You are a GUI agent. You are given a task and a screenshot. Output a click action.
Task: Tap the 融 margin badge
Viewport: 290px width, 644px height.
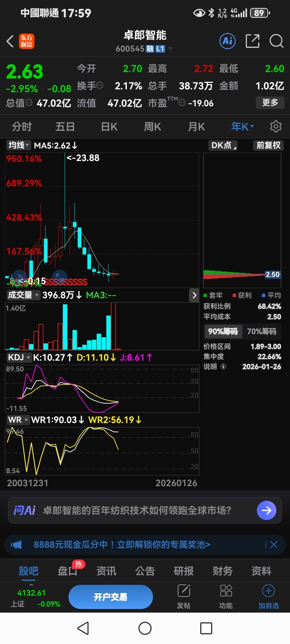pos(150,49)
